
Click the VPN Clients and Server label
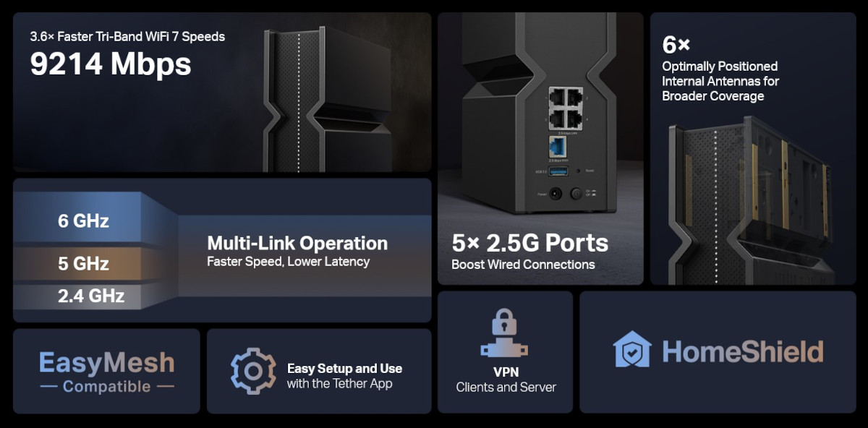(506, 380)
